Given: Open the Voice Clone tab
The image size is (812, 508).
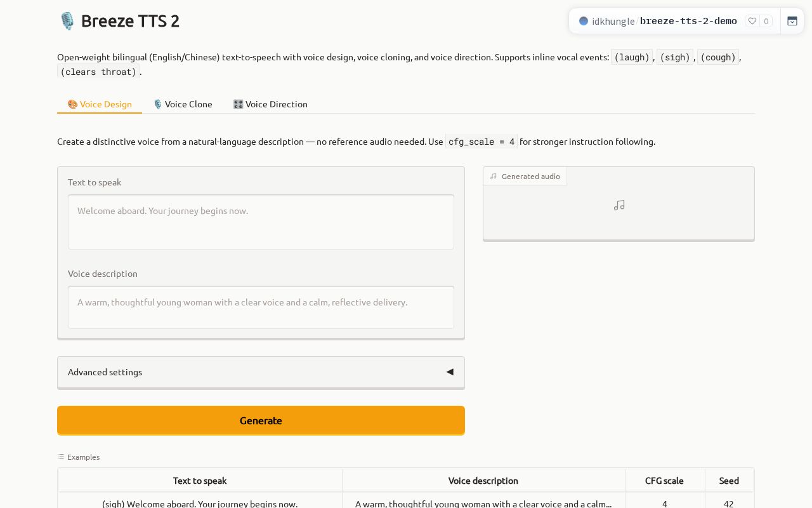Looking at the screenshot, I should [x=183, y=104].
